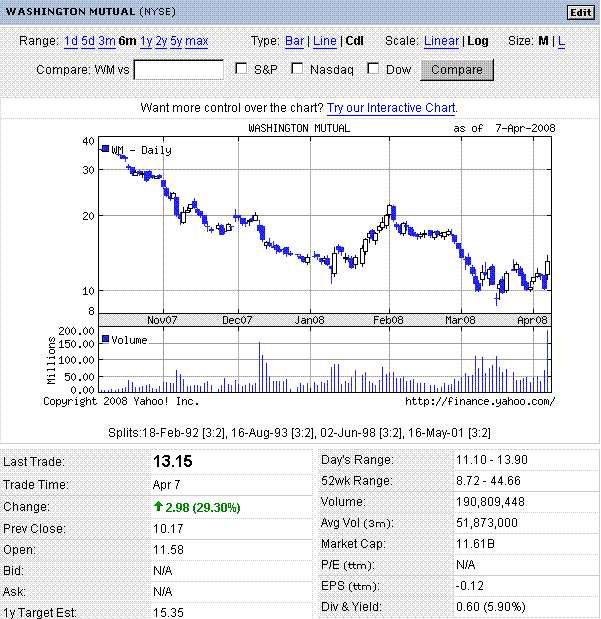Set scale to Linear
Viewport: 601px width, 619px height.
[441, 41]
